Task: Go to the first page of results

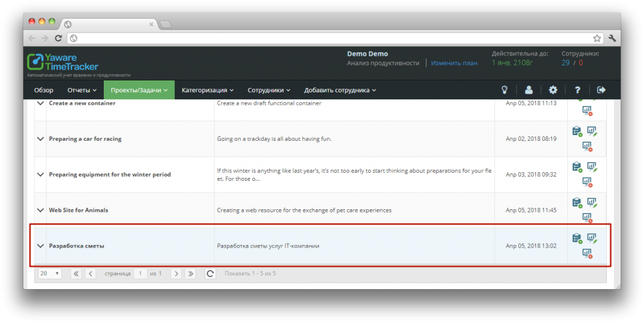Action: tap(76, 273)
